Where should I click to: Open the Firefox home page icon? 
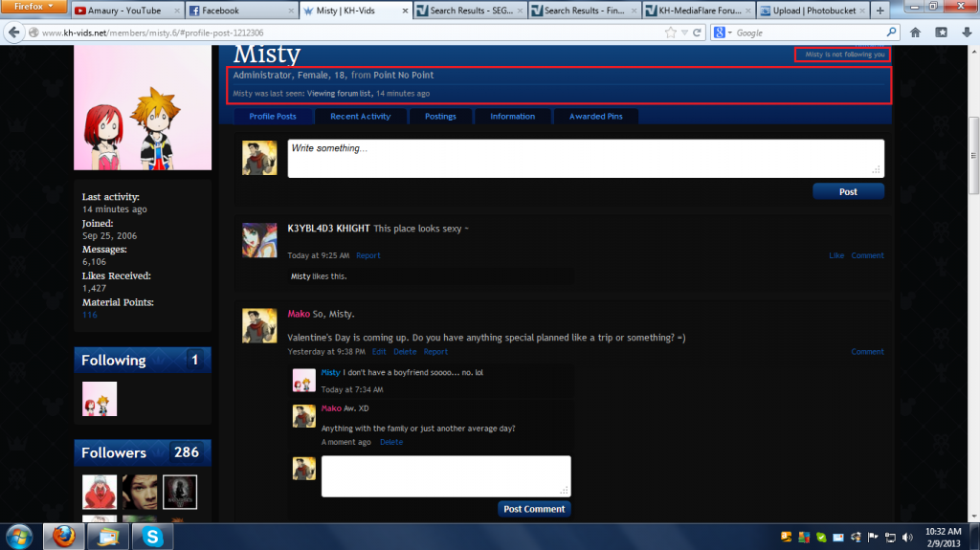pyautogui.click(x=915, y=33)
